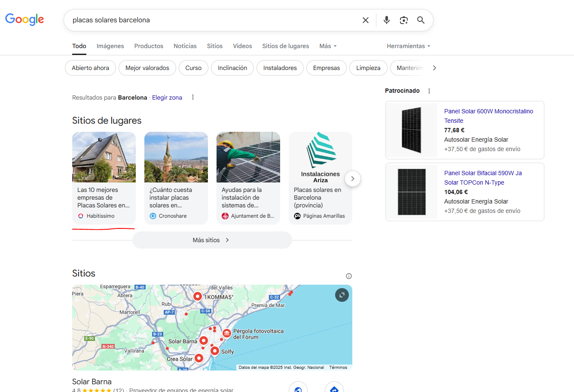This screenshot has width=574, height=392.
Task: Open Panel Solar Bifacial 590W Ja Solar link
Action: [483, 178]
